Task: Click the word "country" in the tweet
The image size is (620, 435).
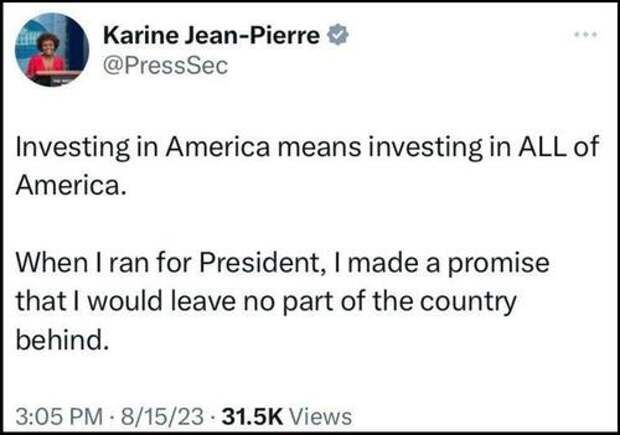Action: click(468, 303)
